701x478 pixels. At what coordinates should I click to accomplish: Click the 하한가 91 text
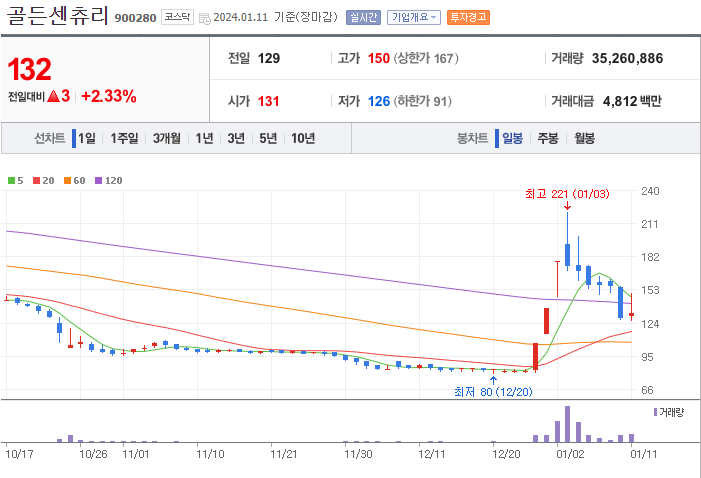point(422,101)
